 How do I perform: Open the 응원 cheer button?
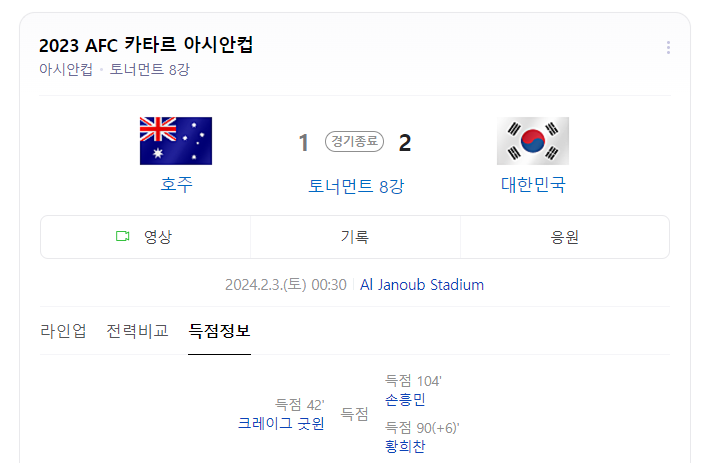coord(565,237)
